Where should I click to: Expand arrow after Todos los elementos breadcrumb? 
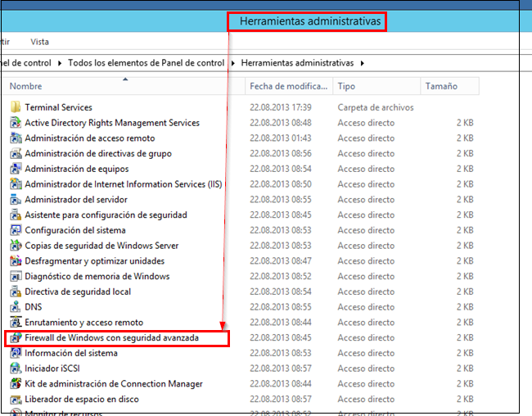[x=233, y=63]
